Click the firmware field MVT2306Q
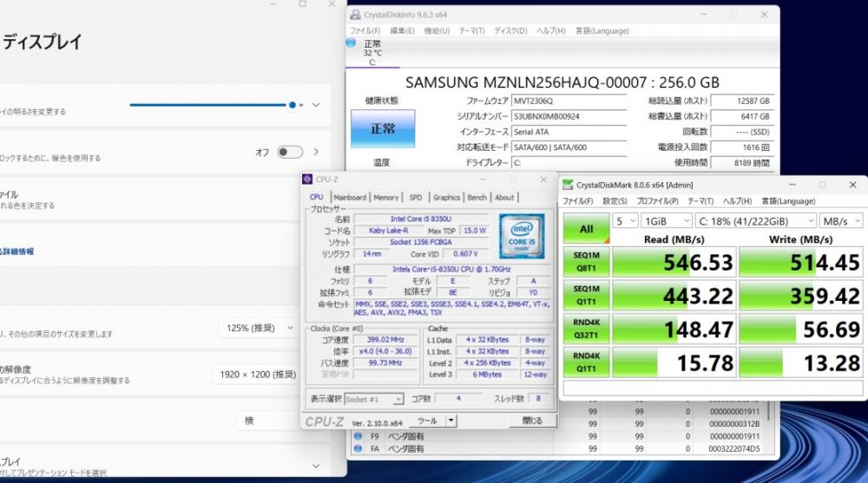The height and width of the screenshot is (483, 868). [569, 101]
